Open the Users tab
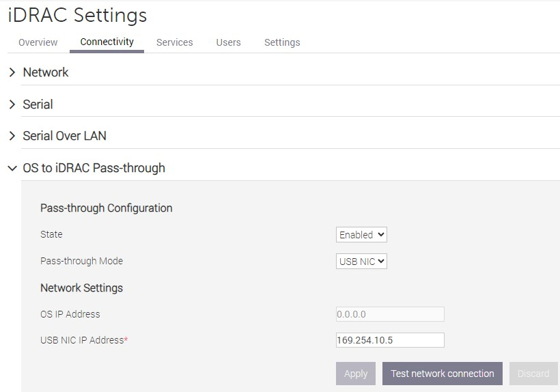560x392 pixels. [228, 42]
